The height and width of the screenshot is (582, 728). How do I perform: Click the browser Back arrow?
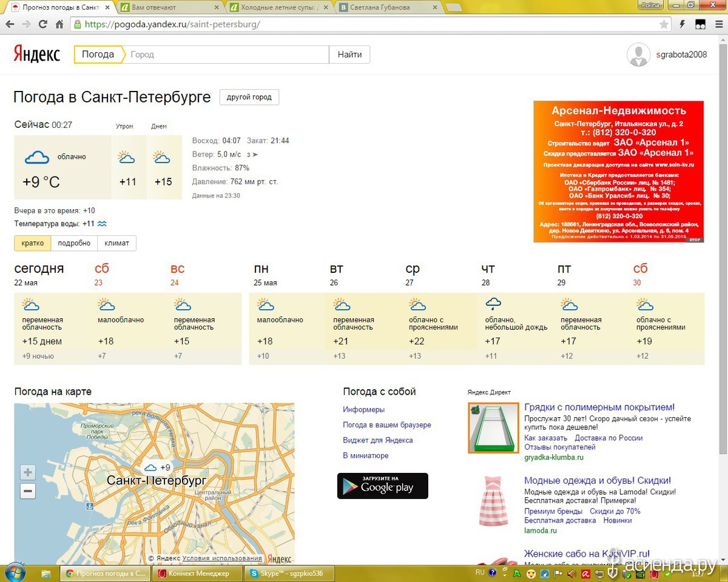point(10,25)
